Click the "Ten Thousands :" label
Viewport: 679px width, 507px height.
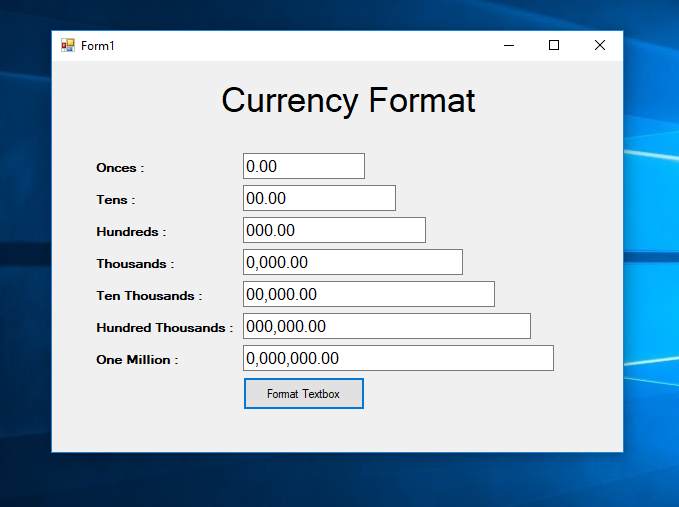tap(149, 296)
